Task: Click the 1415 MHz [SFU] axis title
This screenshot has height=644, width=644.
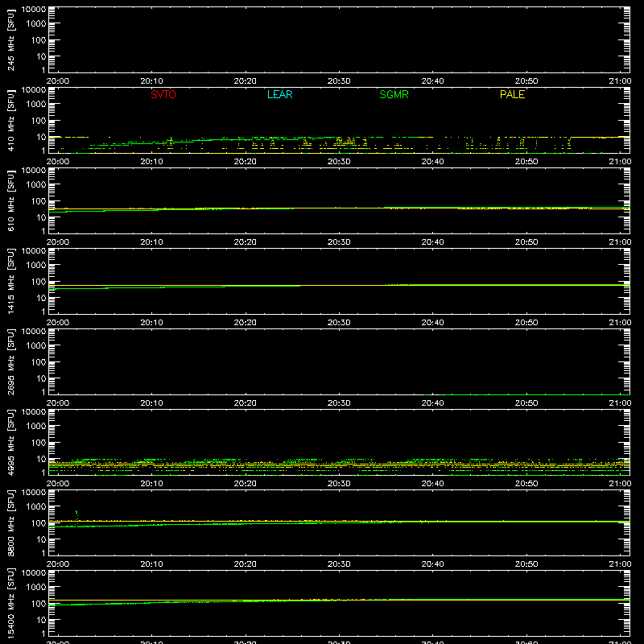Action: (x=10, y=281)
